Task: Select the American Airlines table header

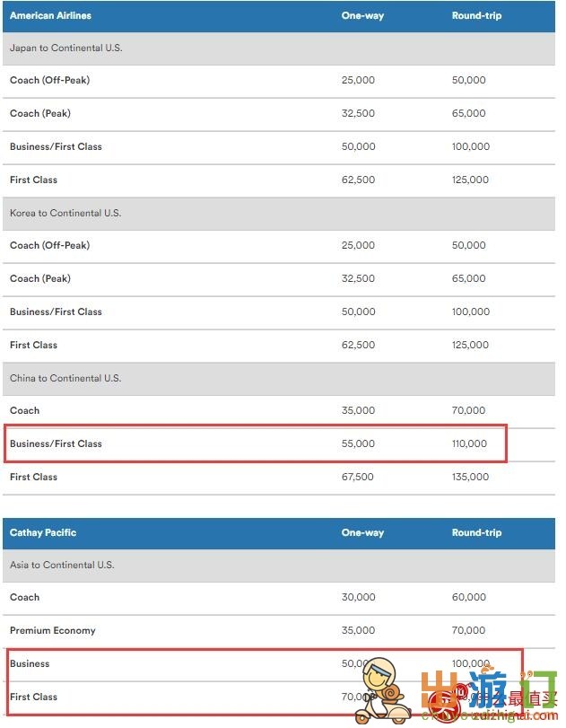Action: [279, 16]
